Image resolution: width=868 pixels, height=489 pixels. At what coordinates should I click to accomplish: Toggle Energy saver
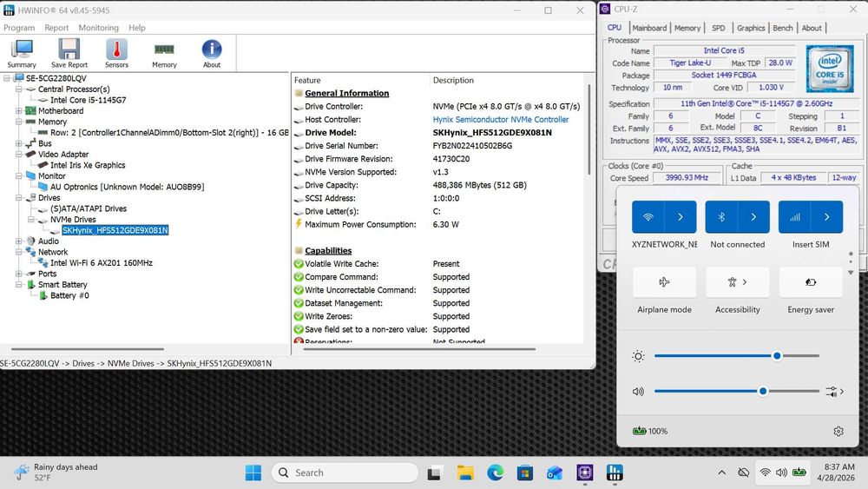pyautogui.click(x=811, y=282)
